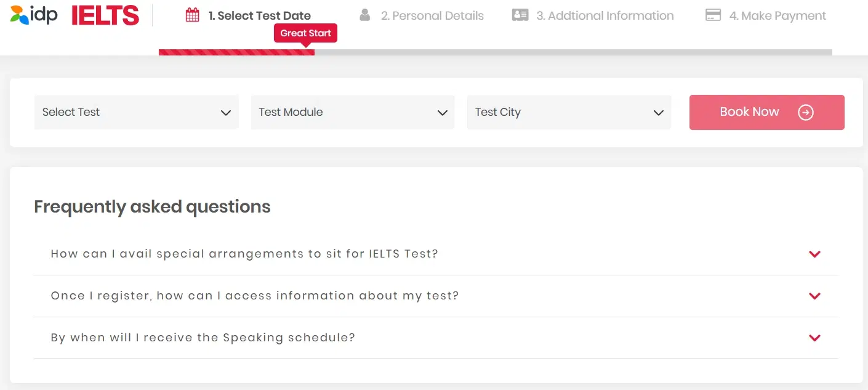Expand the special arrangements FAQ question
This screenshot has width=868, height=390.
(x=814, y=254)
